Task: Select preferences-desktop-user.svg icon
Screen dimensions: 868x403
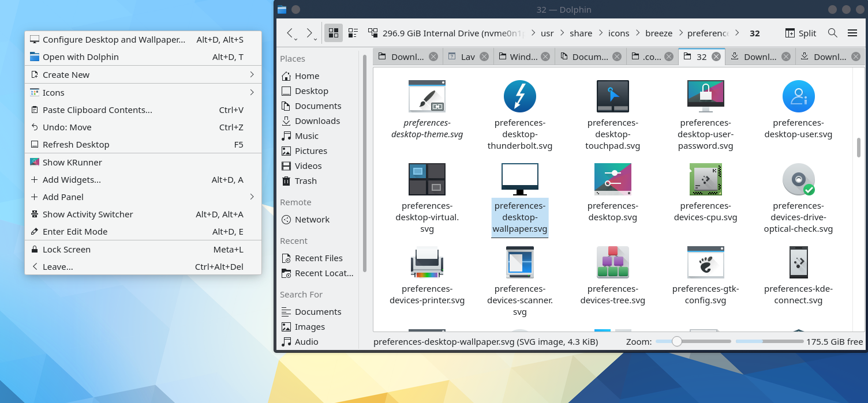Action: tap(798, 96)
